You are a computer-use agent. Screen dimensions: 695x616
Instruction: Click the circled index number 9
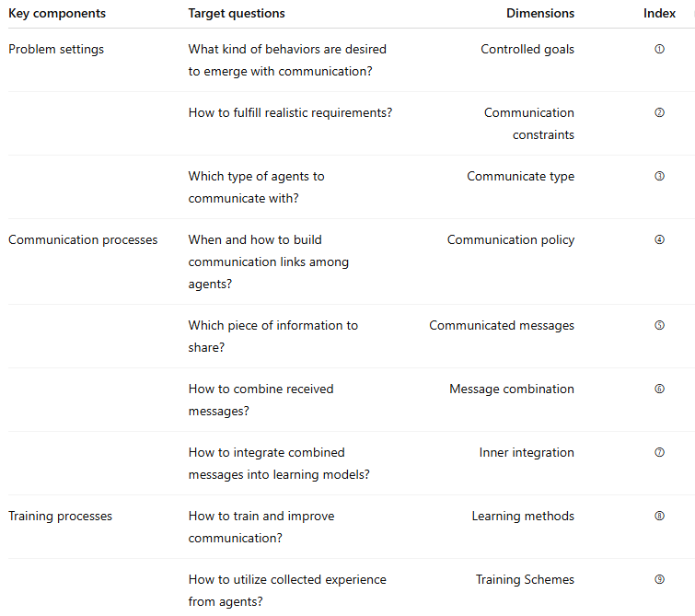coord(659,580)
